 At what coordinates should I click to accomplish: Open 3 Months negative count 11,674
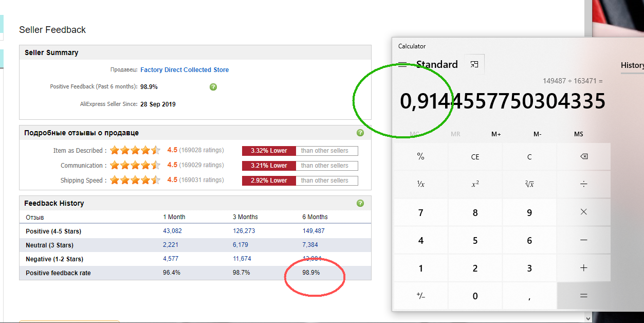pyautogui.click(x=242, y=259)
